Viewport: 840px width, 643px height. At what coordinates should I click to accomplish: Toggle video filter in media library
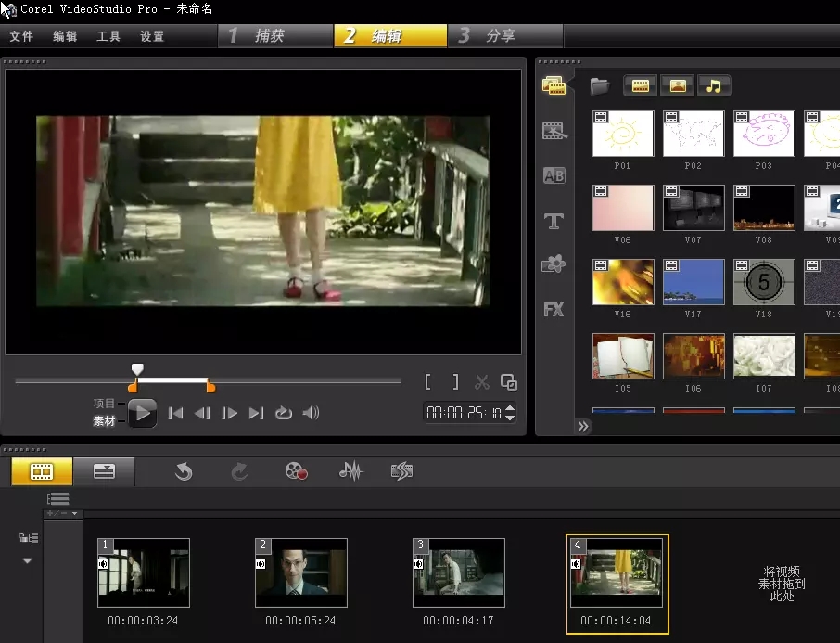pyautogui.click(x=640, y=86)
